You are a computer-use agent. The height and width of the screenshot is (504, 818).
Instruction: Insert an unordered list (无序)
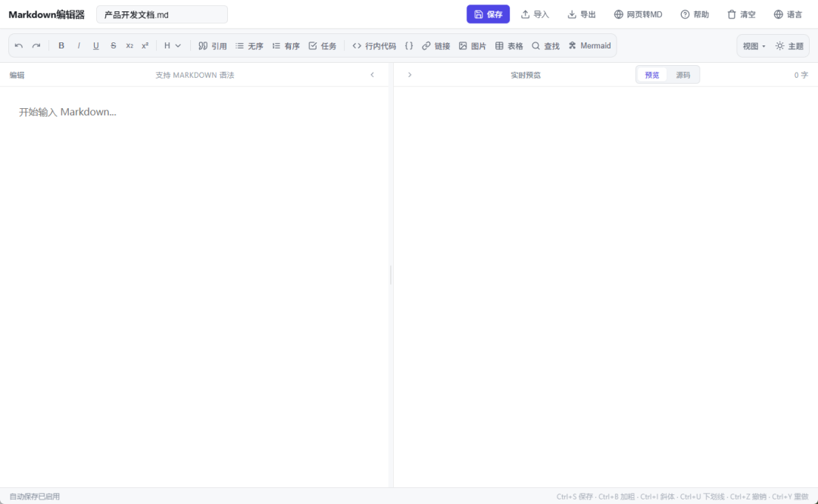(249, 46)
